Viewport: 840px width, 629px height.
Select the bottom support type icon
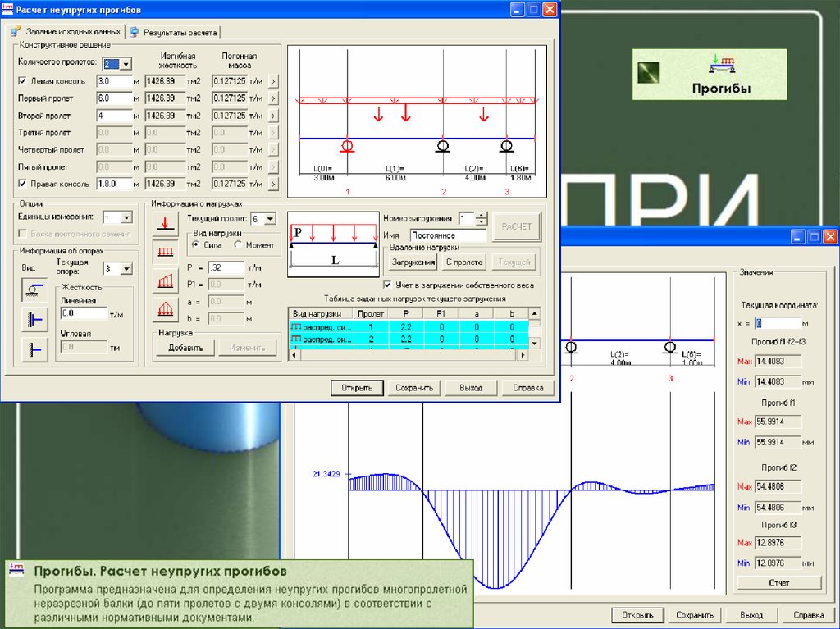[34, 349]
